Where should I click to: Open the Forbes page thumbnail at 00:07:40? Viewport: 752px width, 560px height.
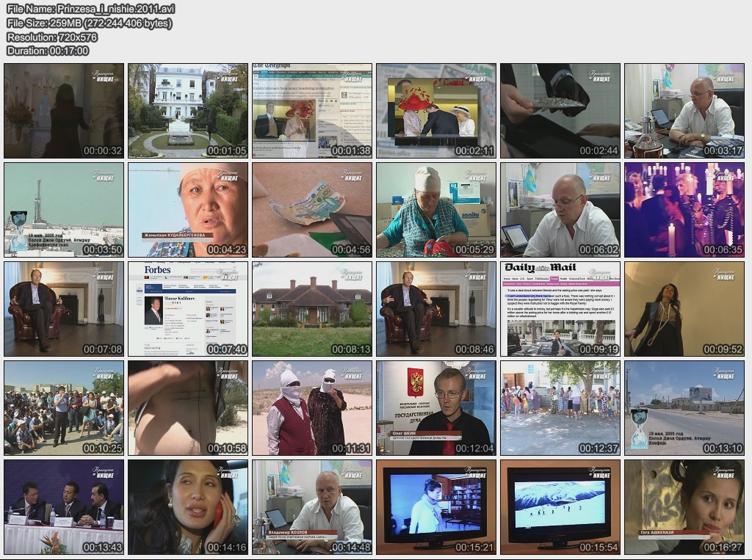[188, 308]
